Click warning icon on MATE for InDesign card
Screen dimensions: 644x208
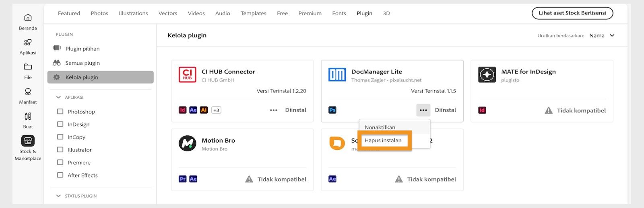point(549,110)
